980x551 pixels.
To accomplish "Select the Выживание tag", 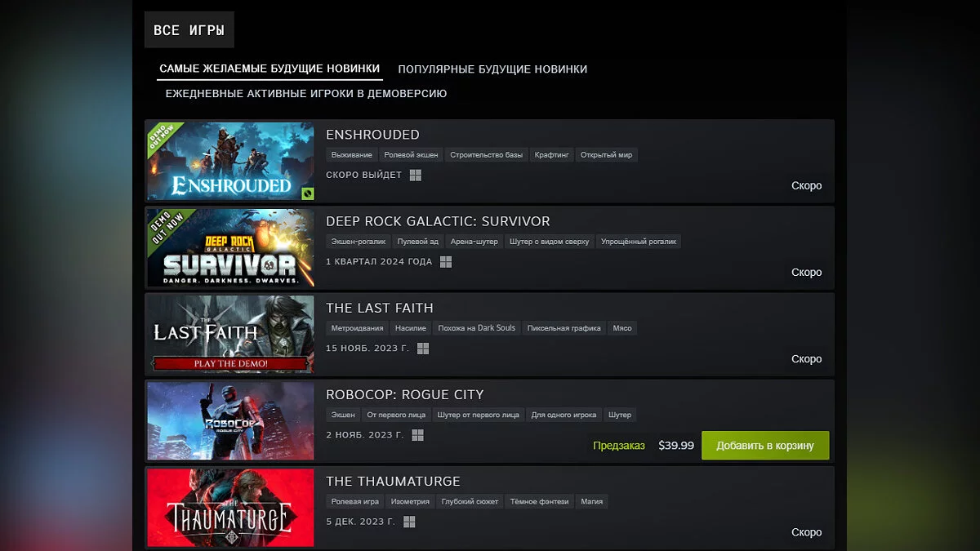I will pyautogui.click(x=352, y=154).
